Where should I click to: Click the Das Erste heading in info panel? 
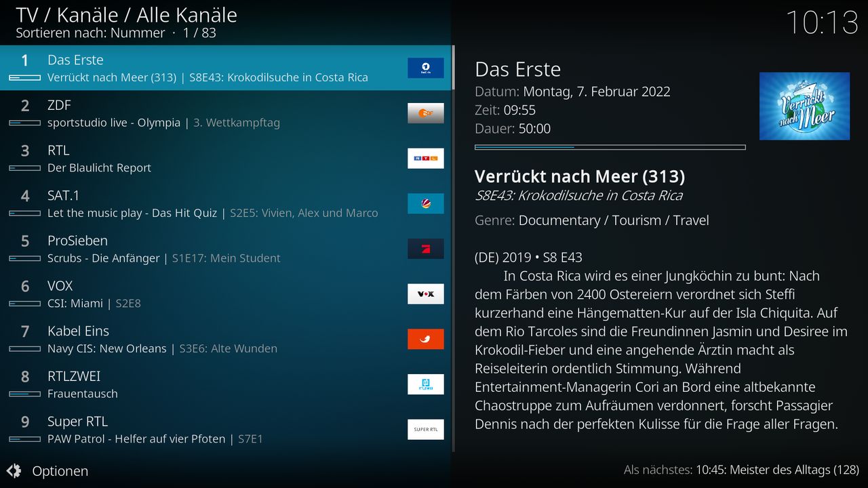(518, 69)
